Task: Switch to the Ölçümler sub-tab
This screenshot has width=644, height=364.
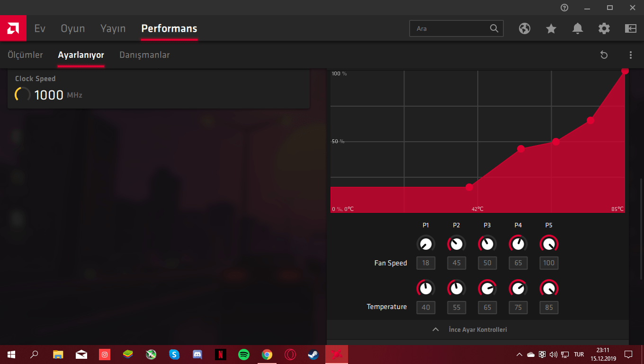Action: click(25, 55)
